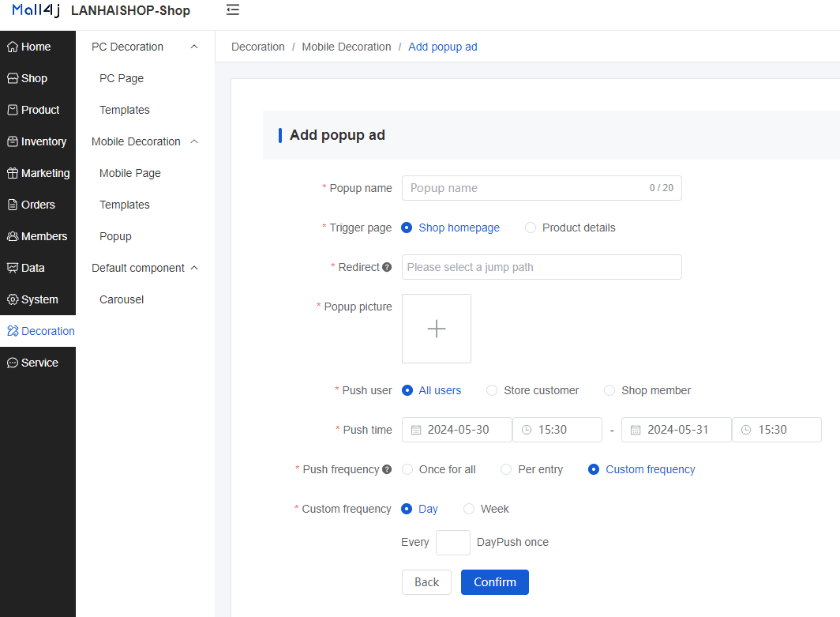Click the Add popup ad heading

338,135
